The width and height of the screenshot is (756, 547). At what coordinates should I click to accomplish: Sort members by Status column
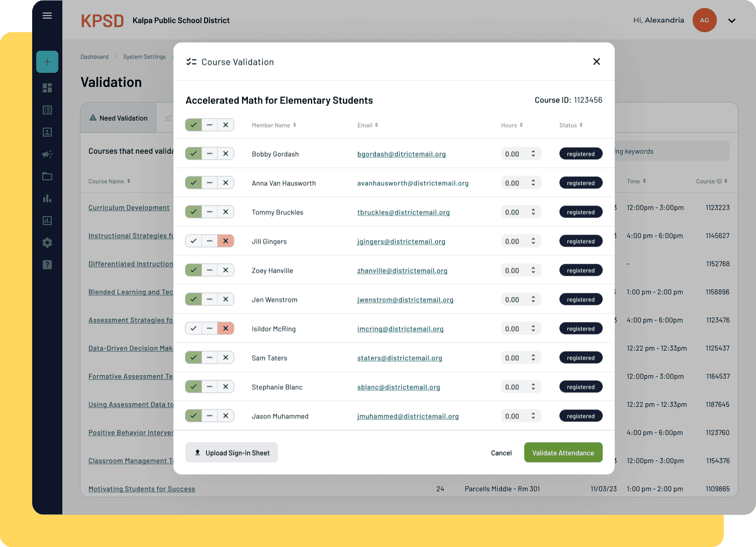571,125
